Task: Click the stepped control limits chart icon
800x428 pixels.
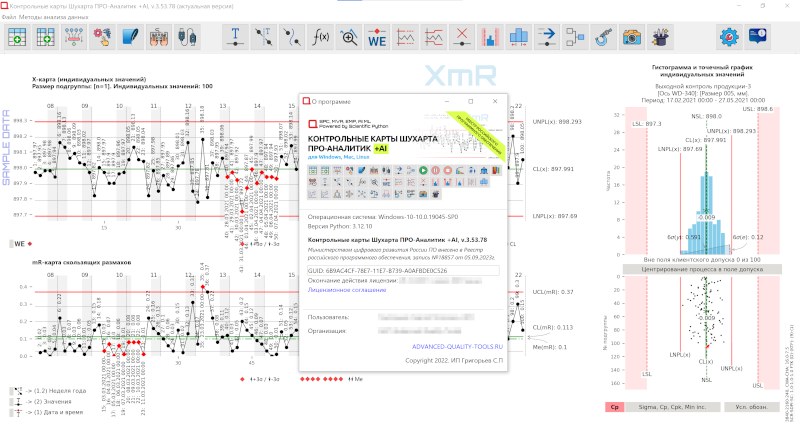Action: click(x=434, y=37)
